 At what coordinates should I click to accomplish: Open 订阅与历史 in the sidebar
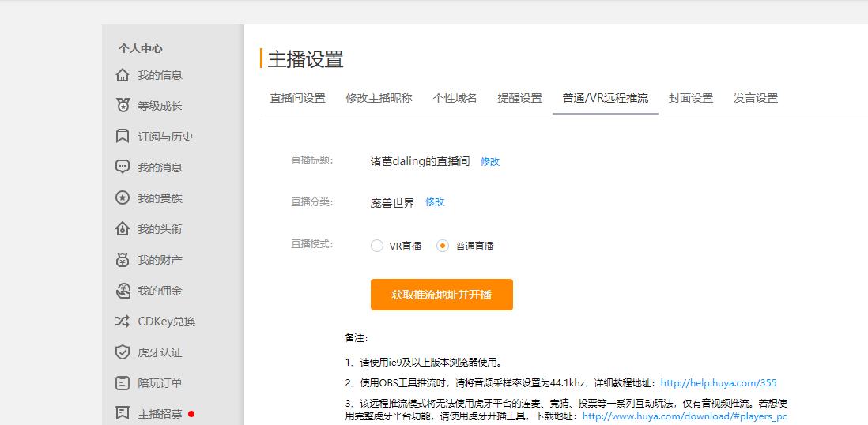(165, 137)
